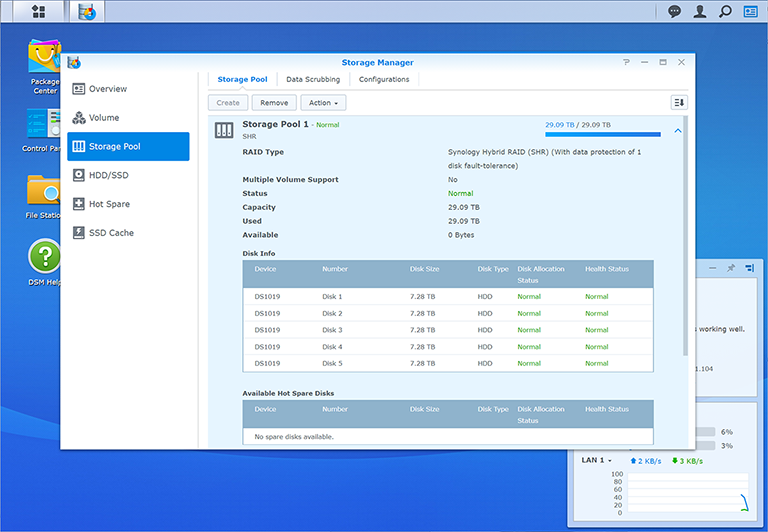Open Overview in sidebar

point(128,89)
